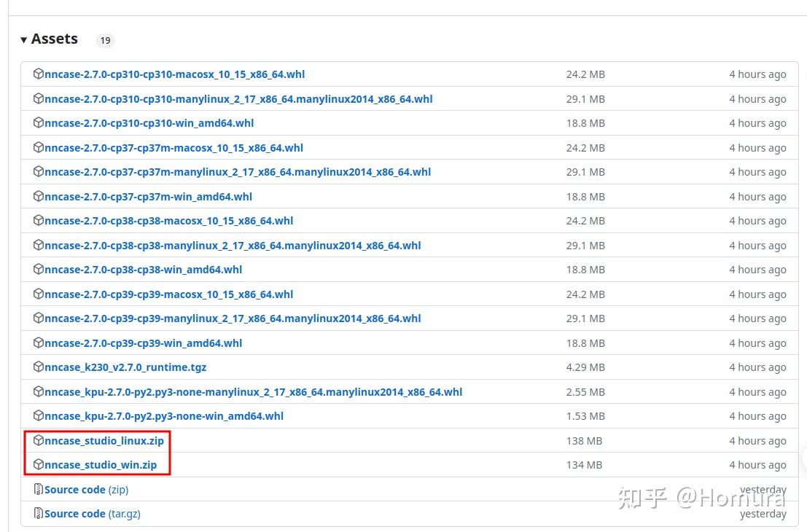
Task: Open nncase_k230_v2.7.0_runtime.tgz
Action: click(x=125, y=367)
